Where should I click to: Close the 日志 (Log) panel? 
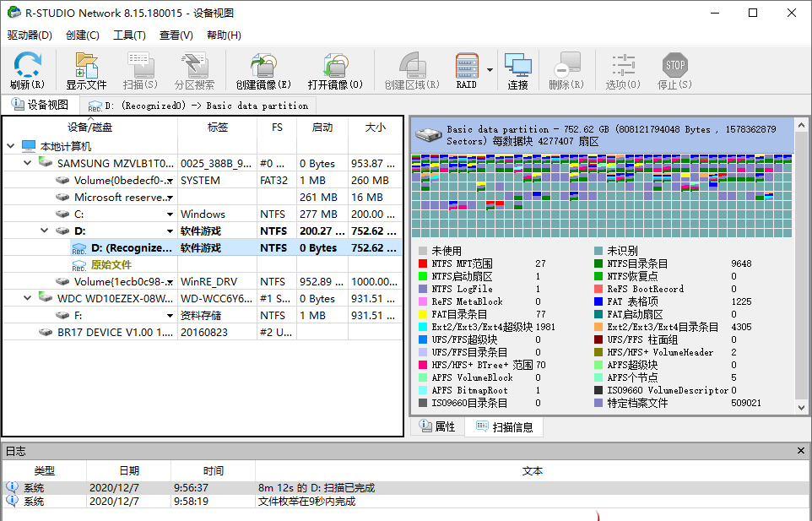pyautogui.click(x=802, y=451)
